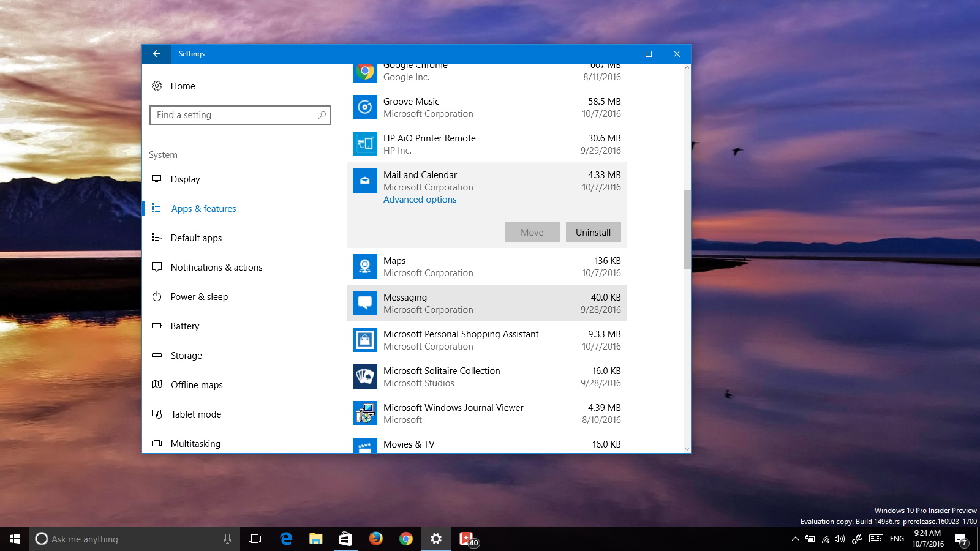Click the Messaging app icon
This screenshot has height=551, width=980.
coord(365,303)
